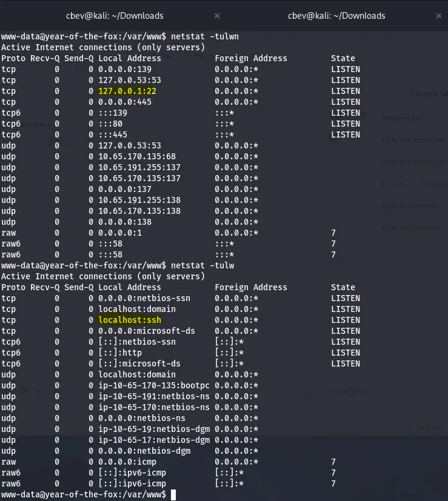Viewport: 448px width, 501px height.
Task: Expand the faint Request headers section
Action: [x=410, y=227]
